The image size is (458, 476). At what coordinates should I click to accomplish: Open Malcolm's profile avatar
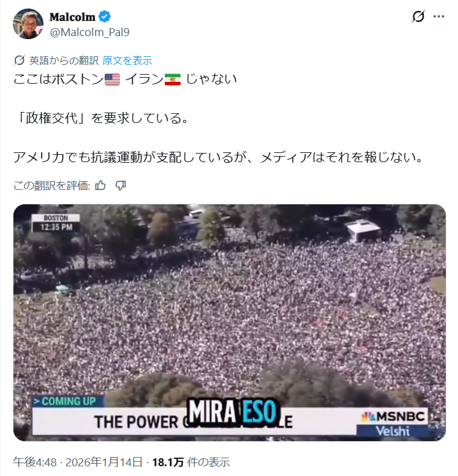tap(28, 24)
